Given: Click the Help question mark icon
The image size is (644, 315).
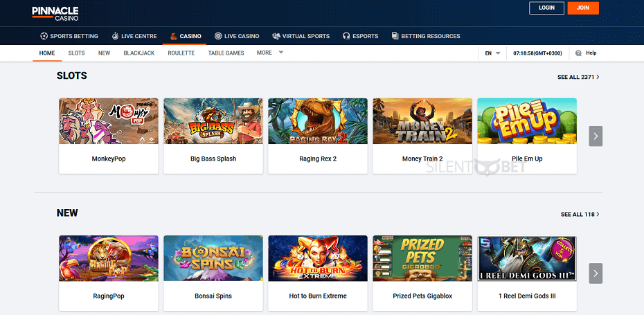Looking at the screenshot, I should (x=579, y=53).
